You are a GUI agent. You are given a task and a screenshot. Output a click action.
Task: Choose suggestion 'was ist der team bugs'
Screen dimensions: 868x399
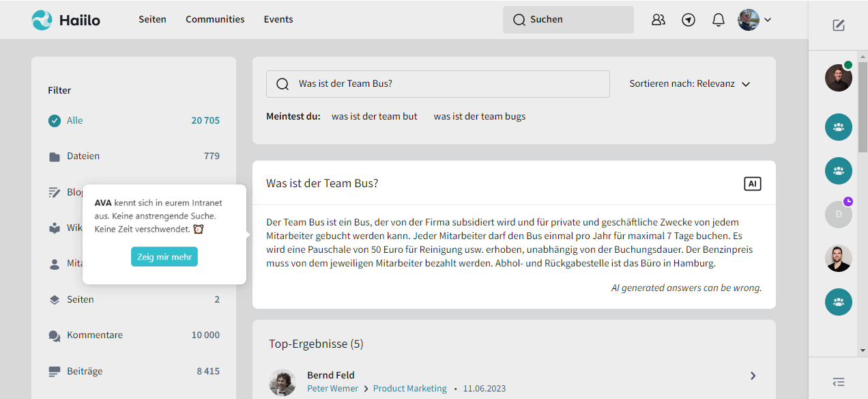pyautogui.click(x=480, y=116)
